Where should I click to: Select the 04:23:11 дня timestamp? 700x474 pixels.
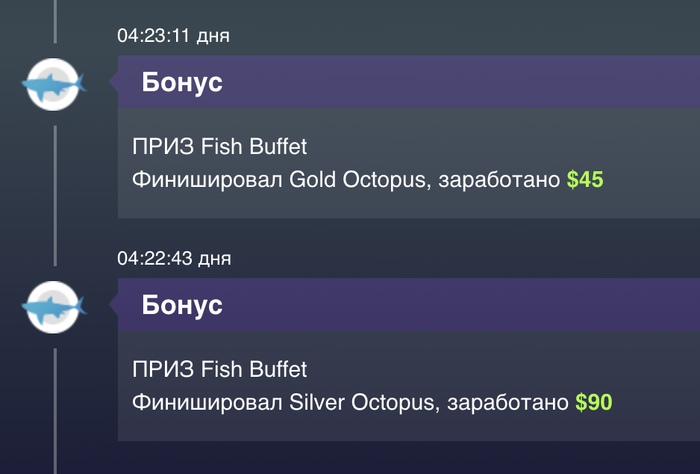click(x=173, y=36)
